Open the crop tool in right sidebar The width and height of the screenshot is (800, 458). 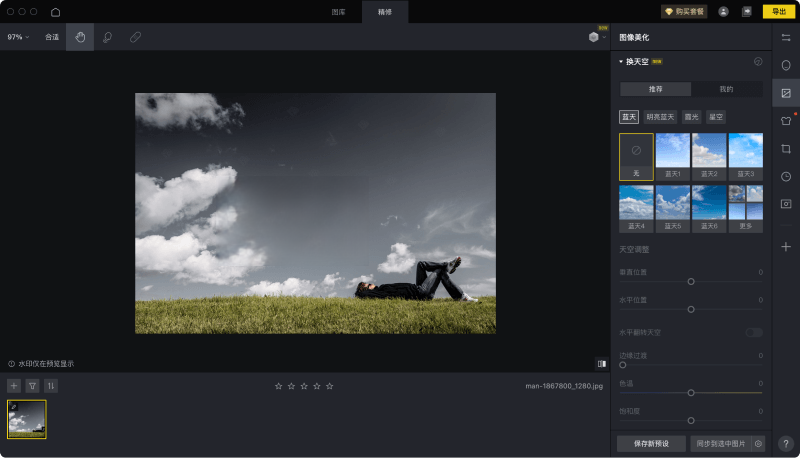point(786,148)
